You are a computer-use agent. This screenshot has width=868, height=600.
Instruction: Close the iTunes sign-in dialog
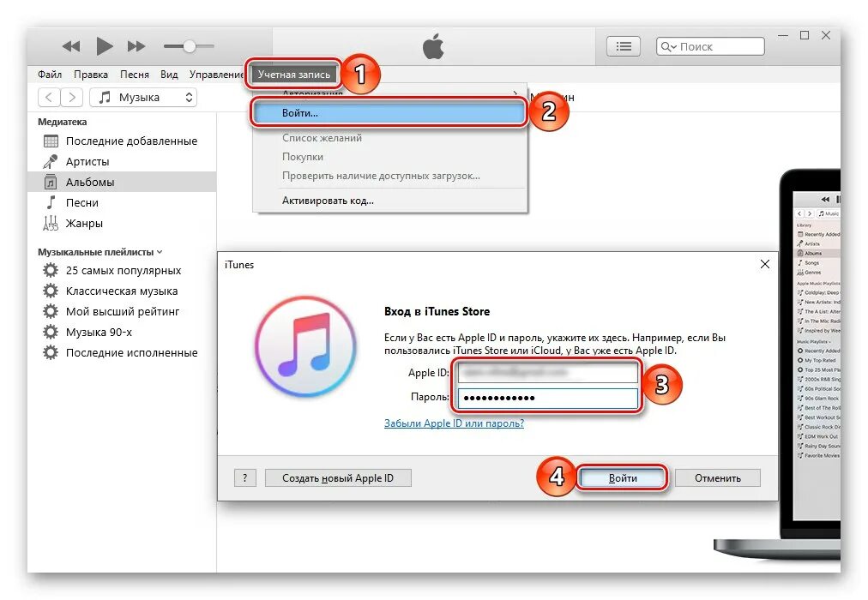[764, 264]
